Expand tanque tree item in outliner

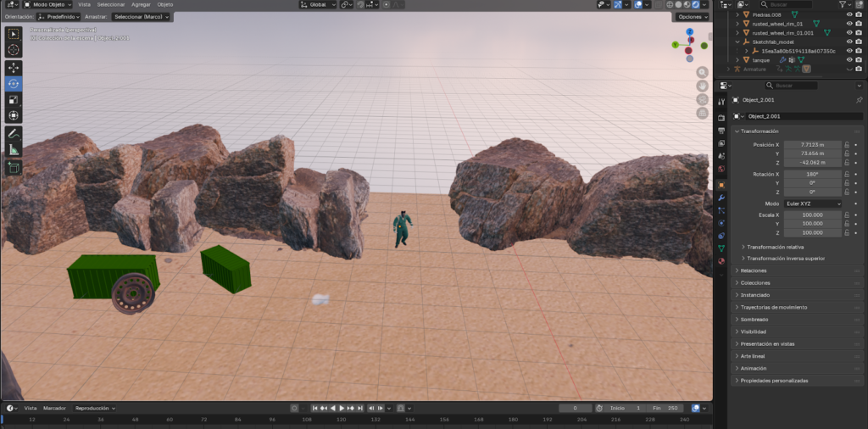(x=737, y=60)
